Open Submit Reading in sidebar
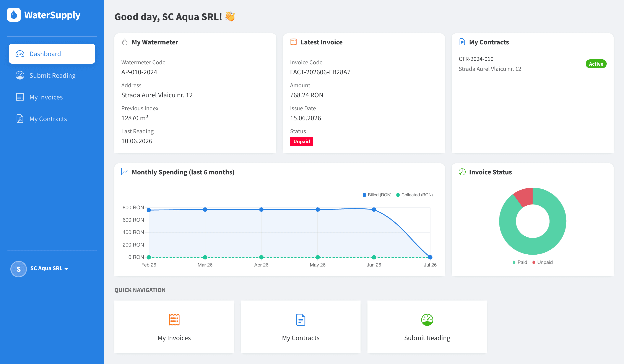The width and height of the screenshot is (624, 364). tap(52, 76)
